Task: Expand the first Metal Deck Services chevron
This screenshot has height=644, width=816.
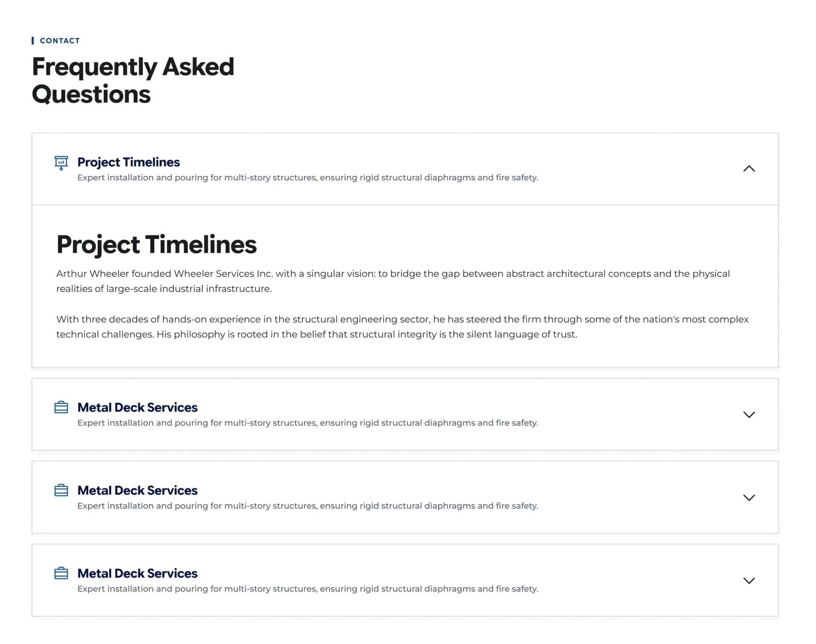Action: coord(749,414)
